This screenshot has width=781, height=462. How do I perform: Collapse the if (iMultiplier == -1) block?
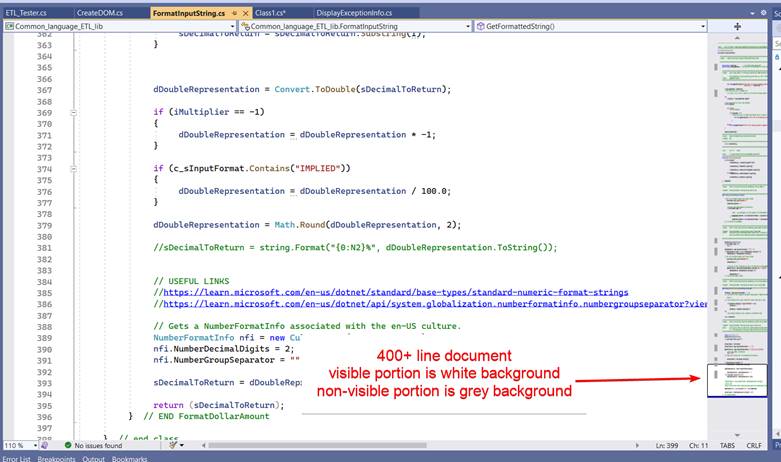pos(74,113)
